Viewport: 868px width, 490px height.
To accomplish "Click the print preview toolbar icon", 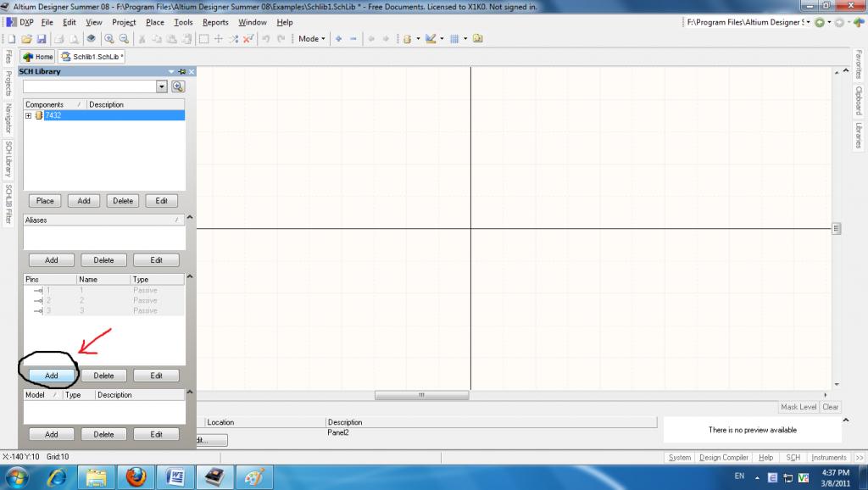I will [74, 39].
